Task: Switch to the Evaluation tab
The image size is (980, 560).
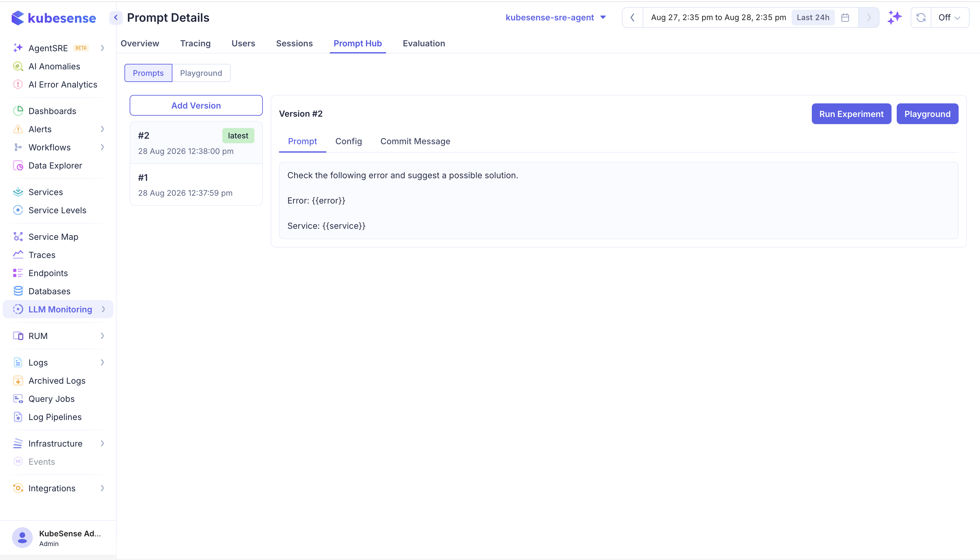Action: point(424,43)
